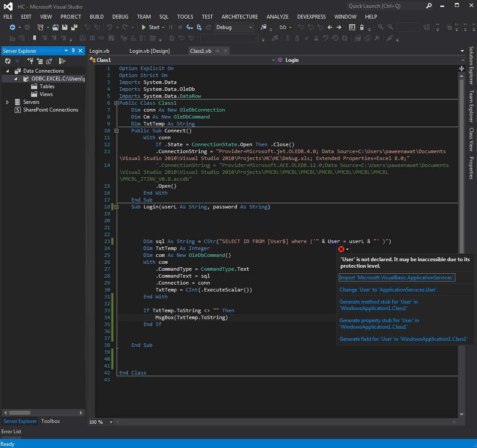
Task: Open the ARCHITECTURE menu
Action: 240,17
